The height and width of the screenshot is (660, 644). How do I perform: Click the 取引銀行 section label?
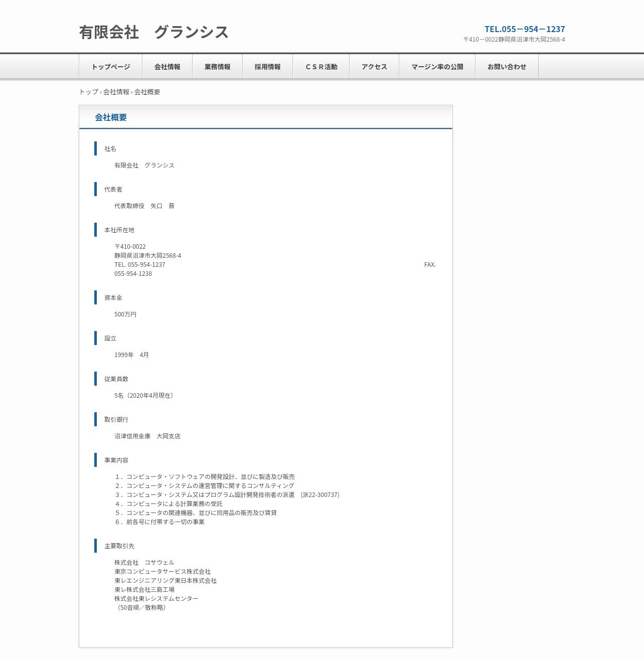(116, 420)
